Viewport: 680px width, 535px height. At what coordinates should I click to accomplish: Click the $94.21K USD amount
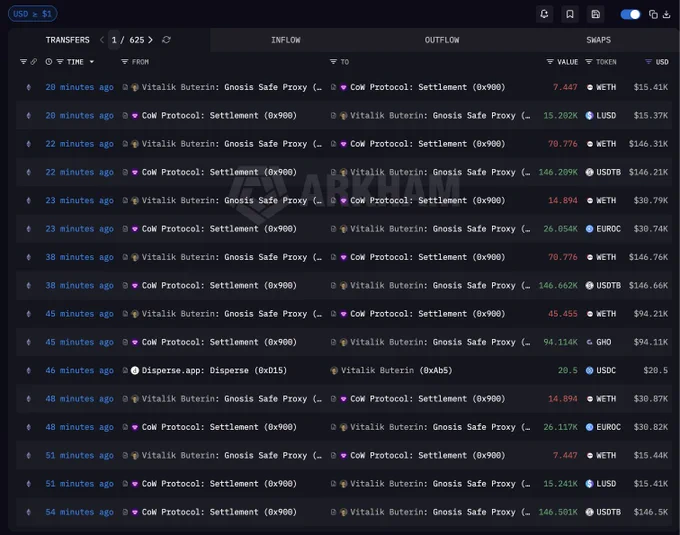click(651, 314)
